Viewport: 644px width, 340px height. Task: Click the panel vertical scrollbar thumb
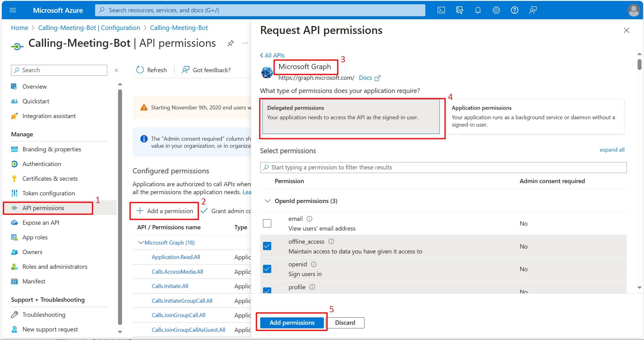click(x=639, y=65)
